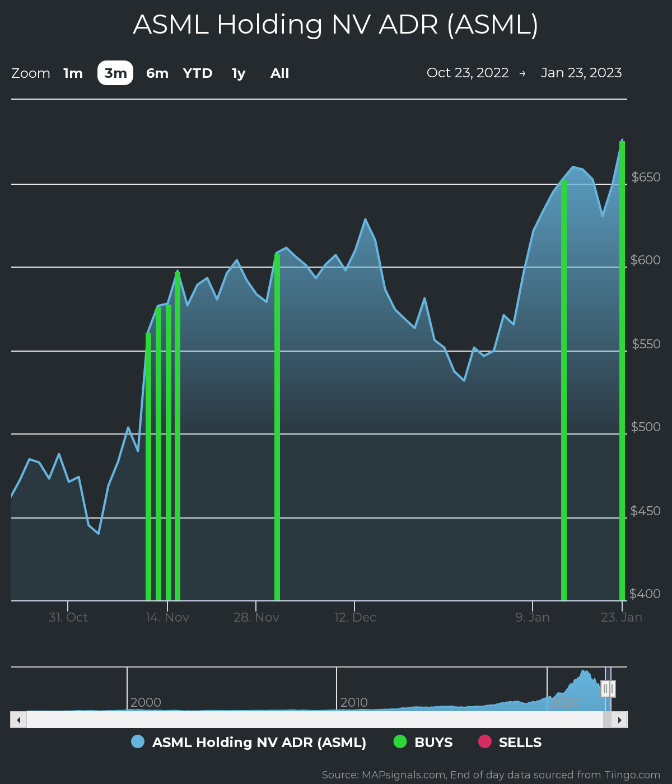The width and height of the screenshot is (672, 784).
Task: Click the navigator scroll left arrow
Action: tap(18, 720)
